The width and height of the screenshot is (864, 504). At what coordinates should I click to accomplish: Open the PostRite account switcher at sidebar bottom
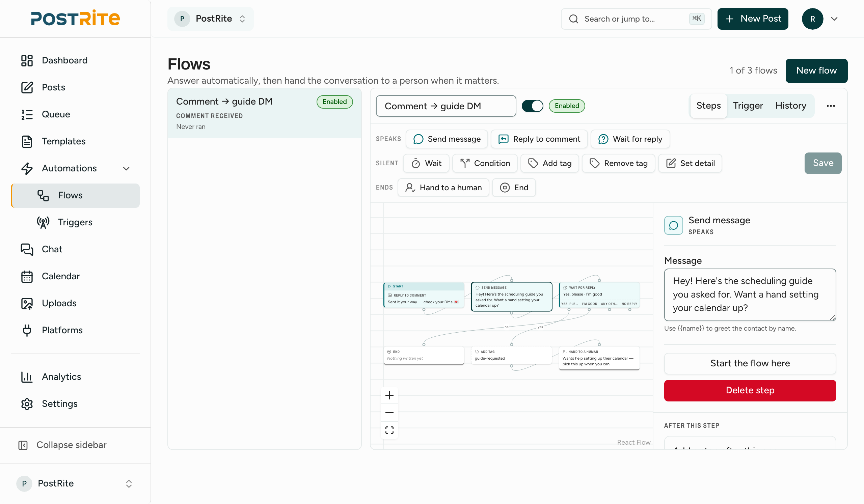tap(75, 484)
